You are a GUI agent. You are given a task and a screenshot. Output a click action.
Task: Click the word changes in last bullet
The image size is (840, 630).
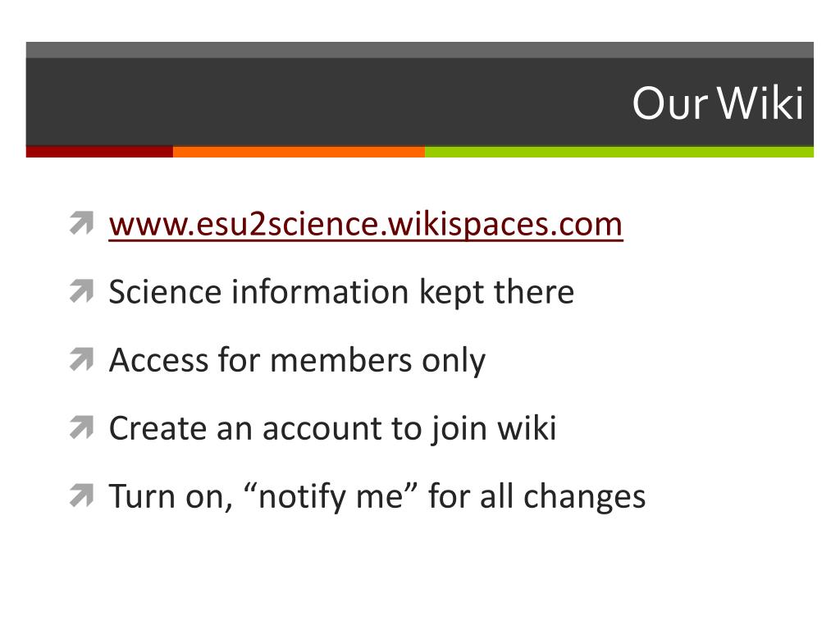(x=584, y=496)
